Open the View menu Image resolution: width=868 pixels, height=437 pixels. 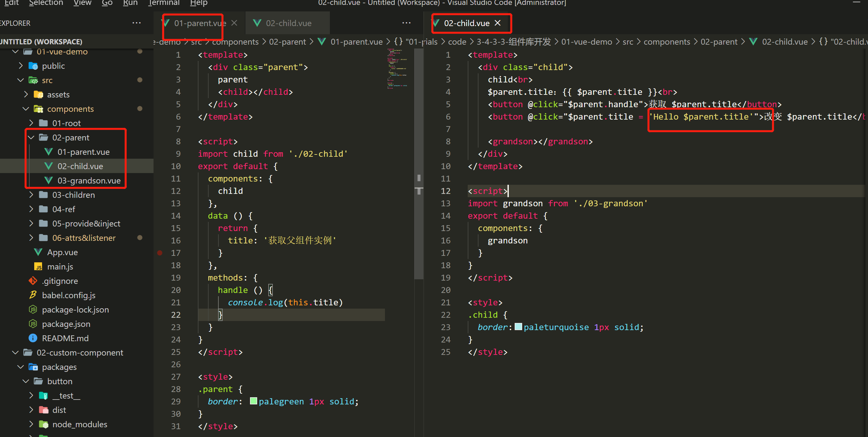click(x=82, y=3)
